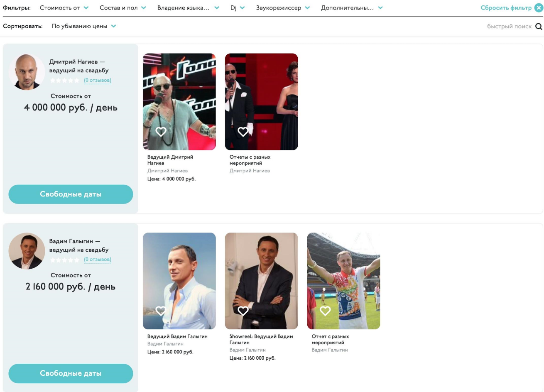The height and width of the screenshot is (392, 544).
Task: Click heart on Galygin stadium photo
Action: coord(325,311)
